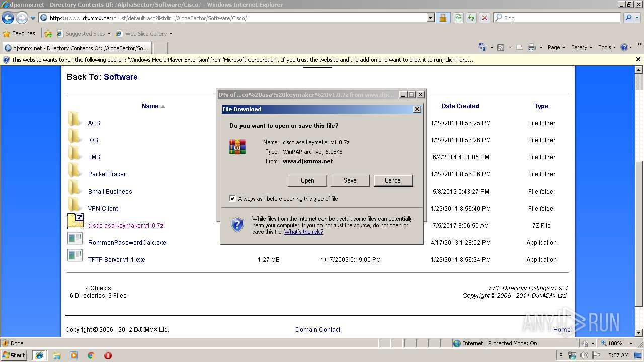Follow the Back To Software link
The image size is (644, 362).
point(120,77)
